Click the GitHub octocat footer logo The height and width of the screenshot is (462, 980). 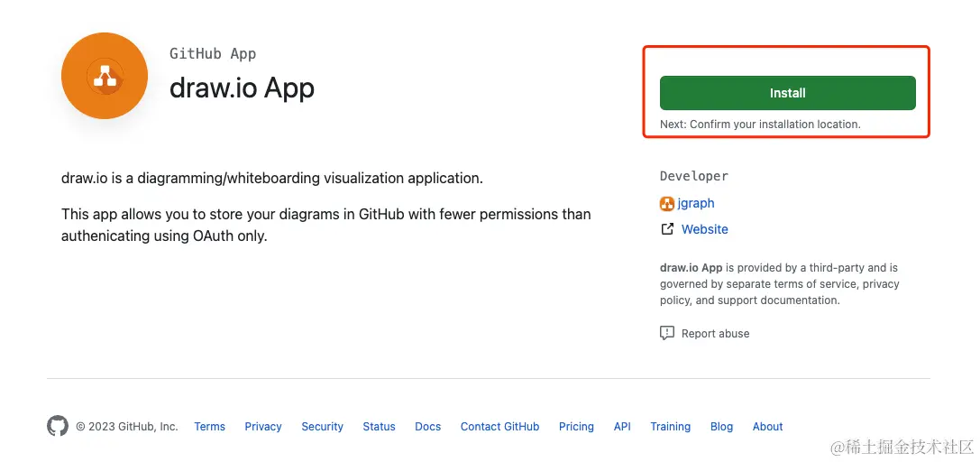[x=58, y=426]
